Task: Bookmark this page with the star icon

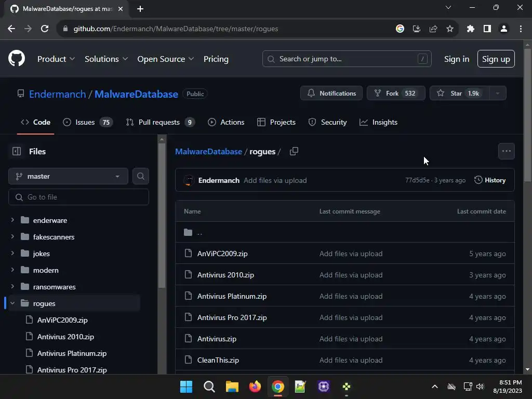Action: [450, 29]
